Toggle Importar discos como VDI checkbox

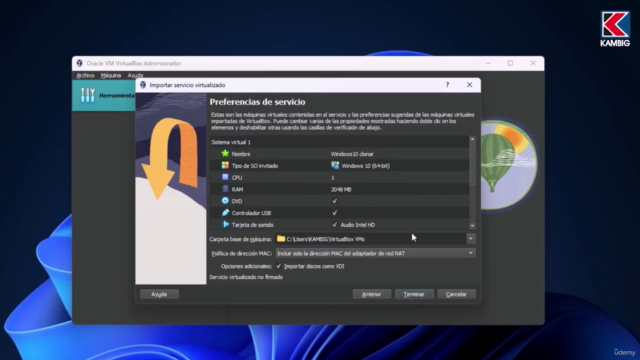pyautogui.click(x=279, y=266)
